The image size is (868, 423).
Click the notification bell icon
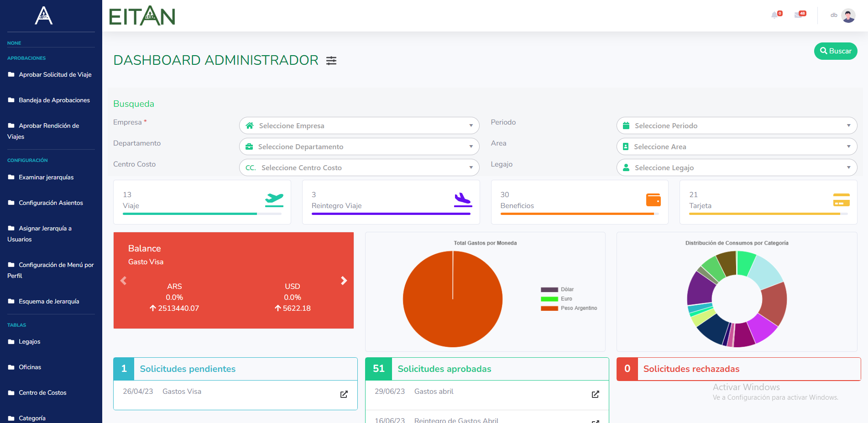(775, 15)
